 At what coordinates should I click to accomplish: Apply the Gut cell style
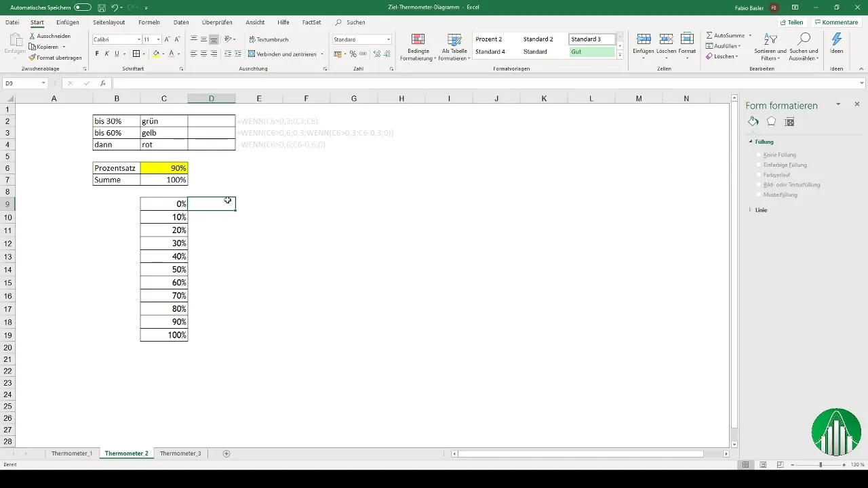pyautogui.click(x=592, y=52)
